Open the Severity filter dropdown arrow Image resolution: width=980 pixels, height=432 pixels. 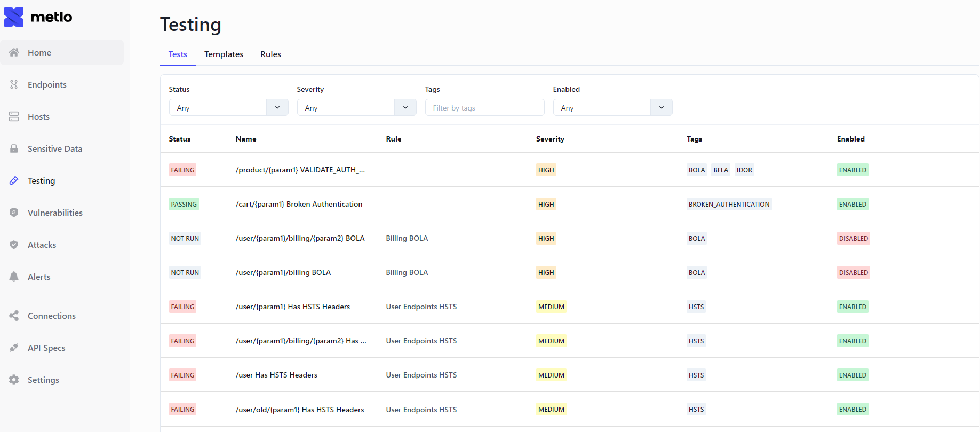click(x=405, y=107)
